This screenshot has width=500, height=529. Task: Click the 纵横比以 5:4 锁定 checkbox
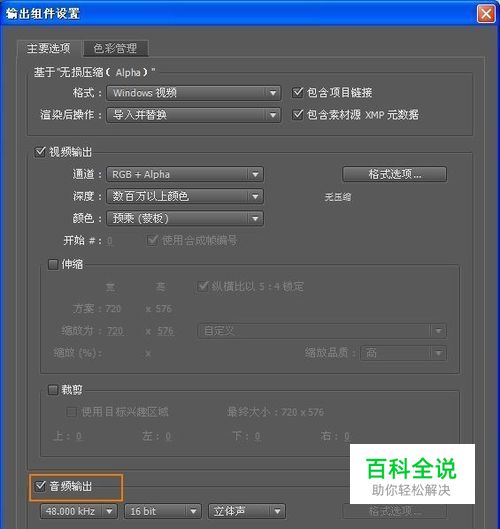[x=203, y=286]
